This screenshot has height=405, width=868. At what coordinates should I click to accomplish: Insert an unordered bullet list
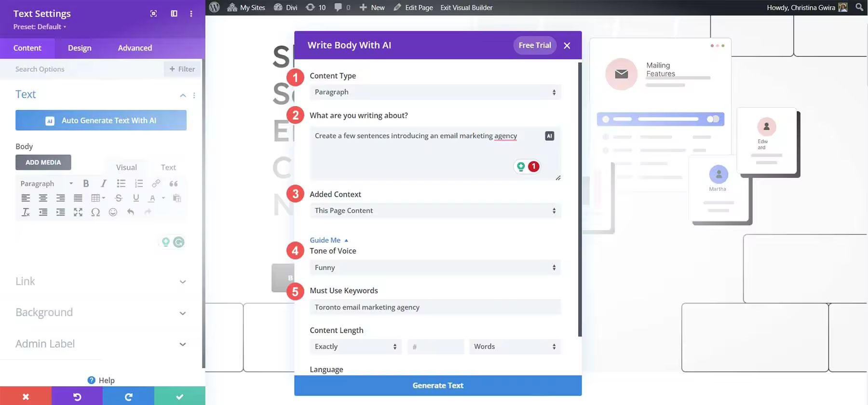pyautogui.click(x=121, y=183)
